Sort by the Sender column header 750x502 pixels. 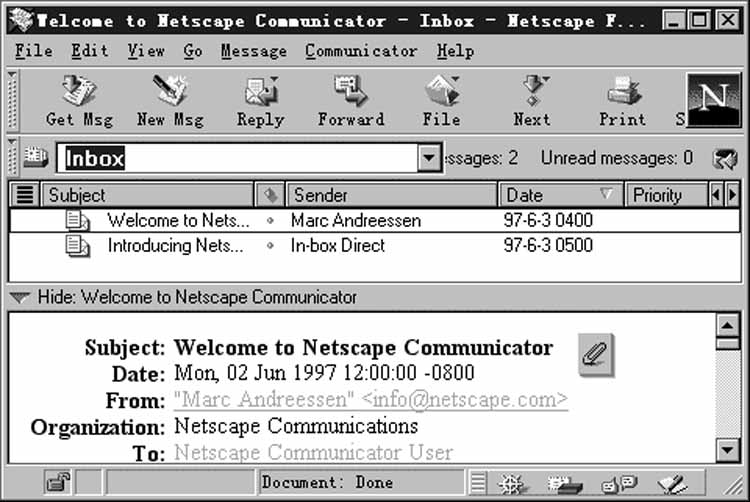pos(391,195)
